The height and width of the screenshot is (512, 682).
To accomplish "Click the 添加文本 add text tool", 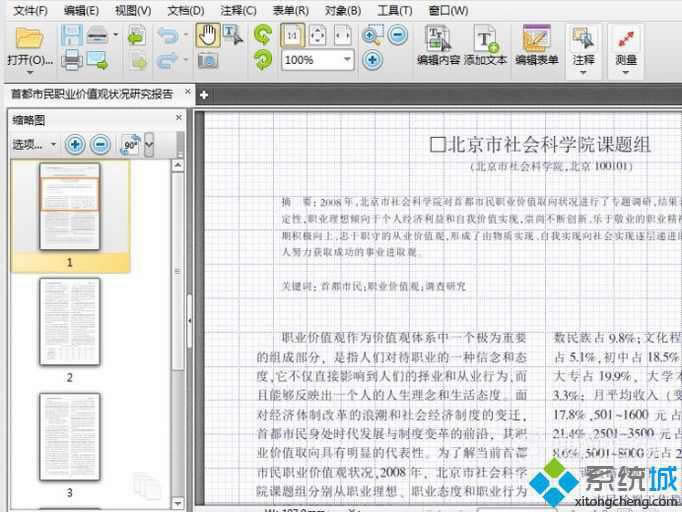I will click(x=485, y=45).
